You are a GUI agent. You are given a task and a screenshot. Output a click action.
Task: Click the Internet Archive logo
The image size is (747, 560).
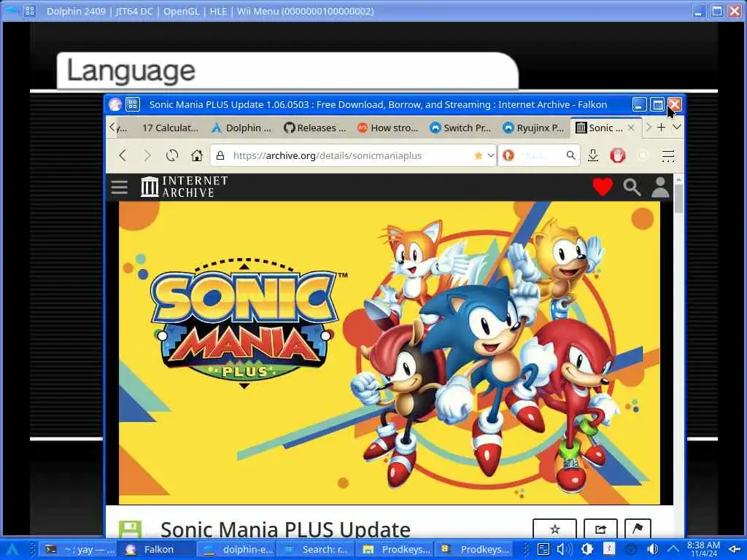point(185,187)
